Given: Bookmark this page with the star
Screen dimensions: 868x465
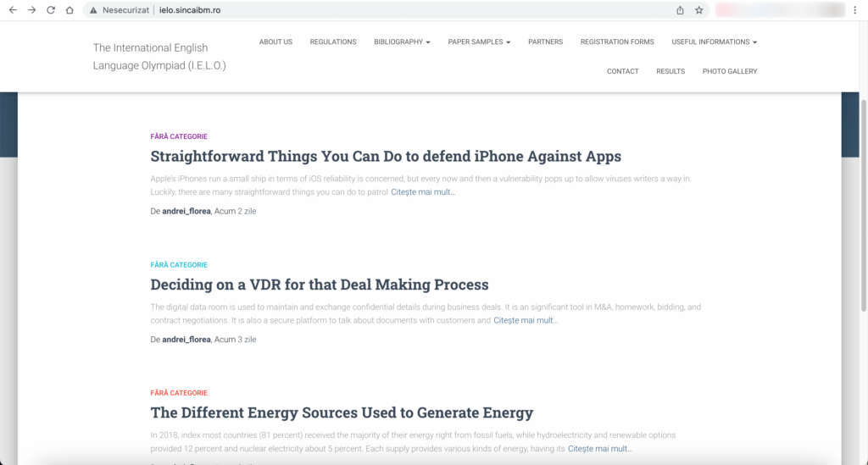Looking at the screenshot, I should click(698, 10).
